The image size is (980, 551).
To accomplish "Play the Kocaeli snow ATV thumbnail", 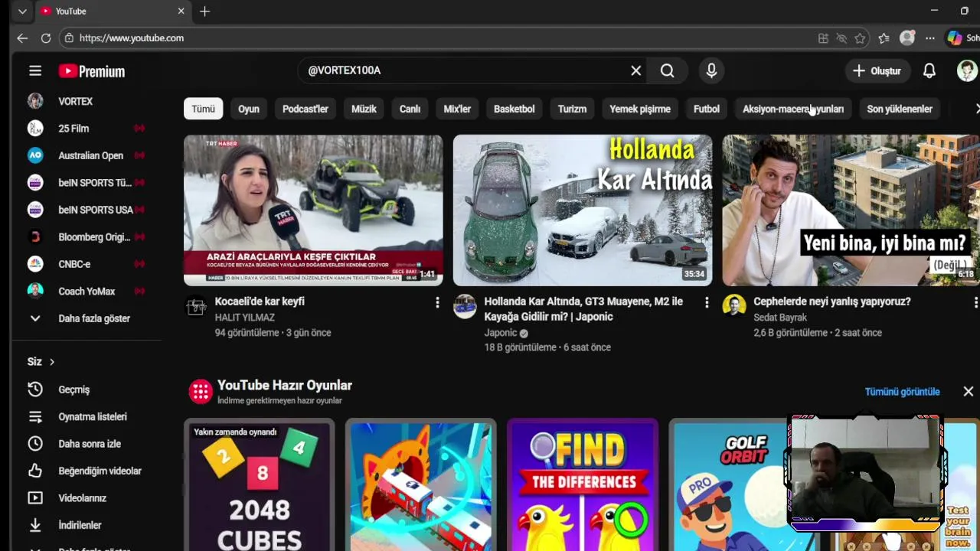I will point(313,210).
